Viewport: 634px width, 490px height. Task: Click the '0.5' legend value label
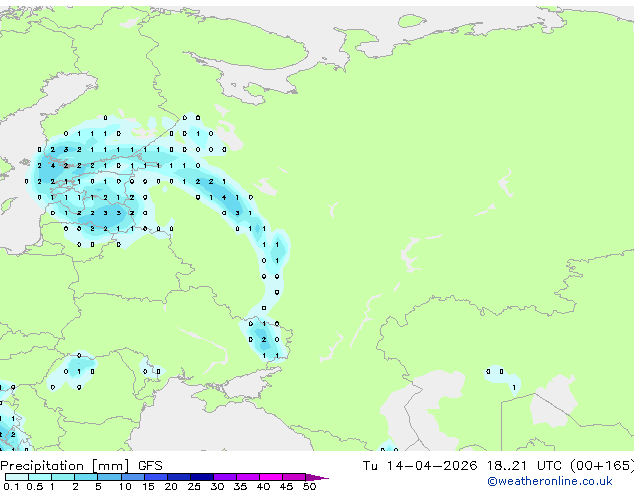[35, 486]
